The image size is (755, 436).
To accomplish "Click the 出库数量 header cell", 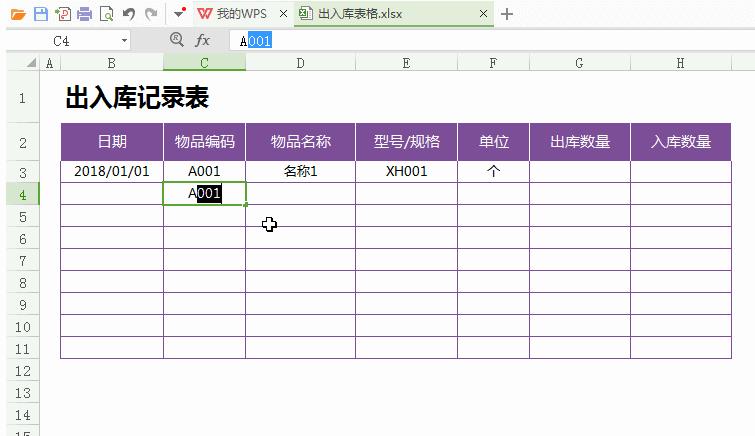I will tap(580, 142).
